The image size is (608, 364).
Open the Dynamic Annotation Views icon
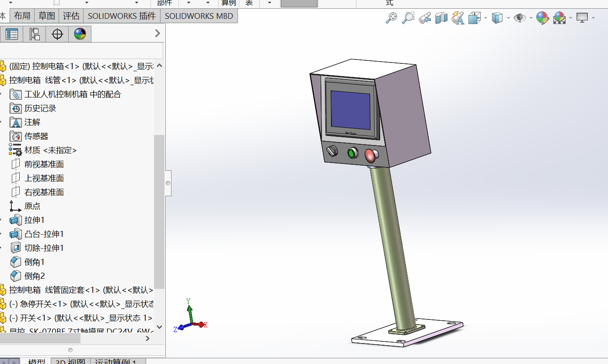pos(458,18)
